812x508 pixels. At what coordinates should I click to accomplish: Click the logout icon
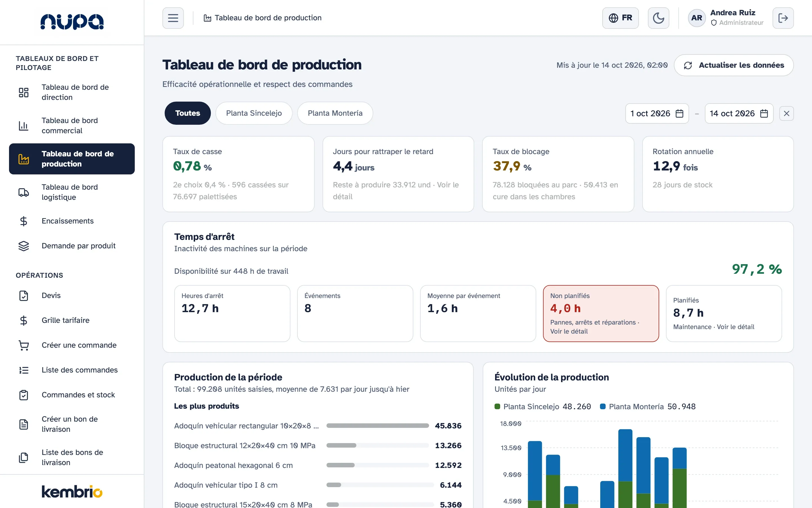(783, 18)
